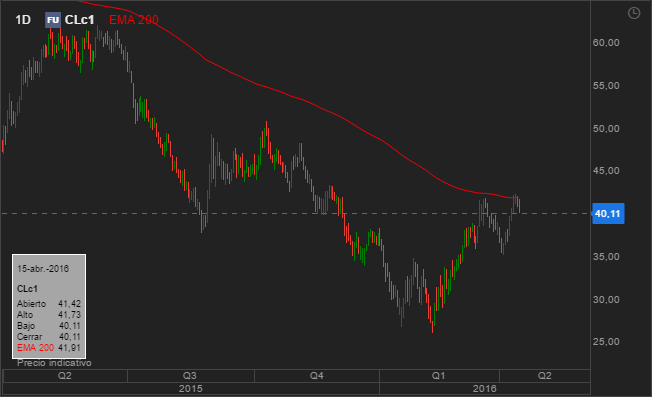
Task: Click the Precio indicativo text
Action: tap(54, 363)
